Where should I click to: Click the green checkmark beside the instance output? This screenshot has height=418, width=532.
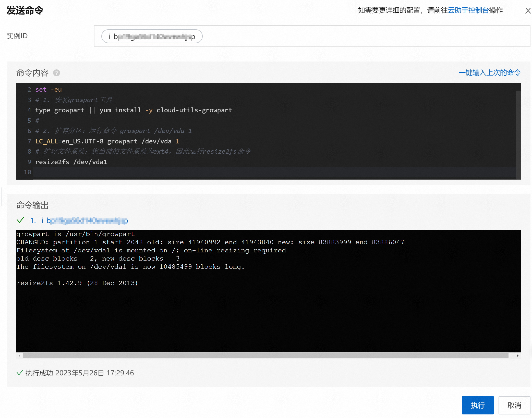click(x=20, y=220)
